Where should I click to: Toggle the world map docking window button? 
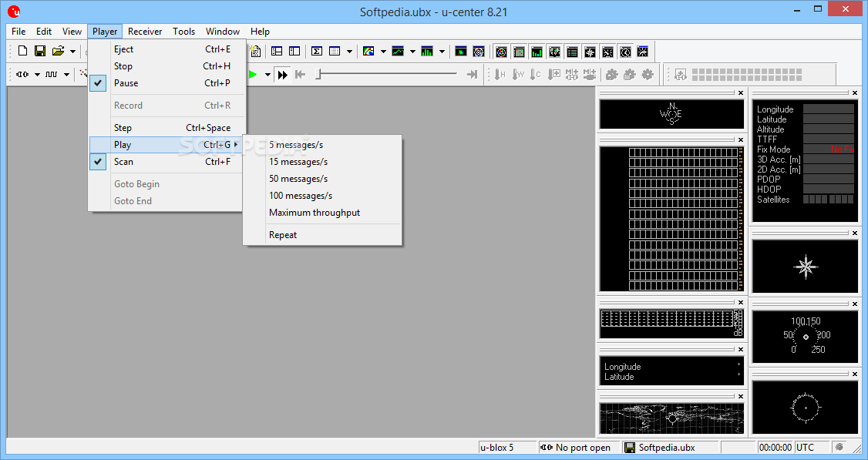click(x=555, y=52)
